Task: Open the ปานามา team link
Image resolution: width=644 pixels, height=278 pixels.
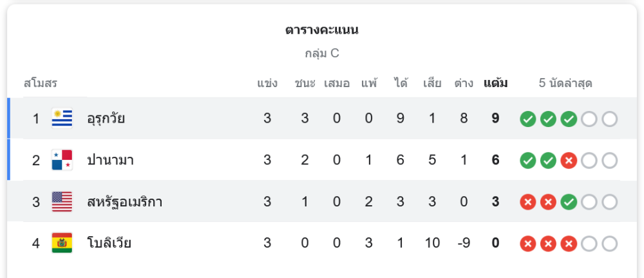Action: click(110, 160)
